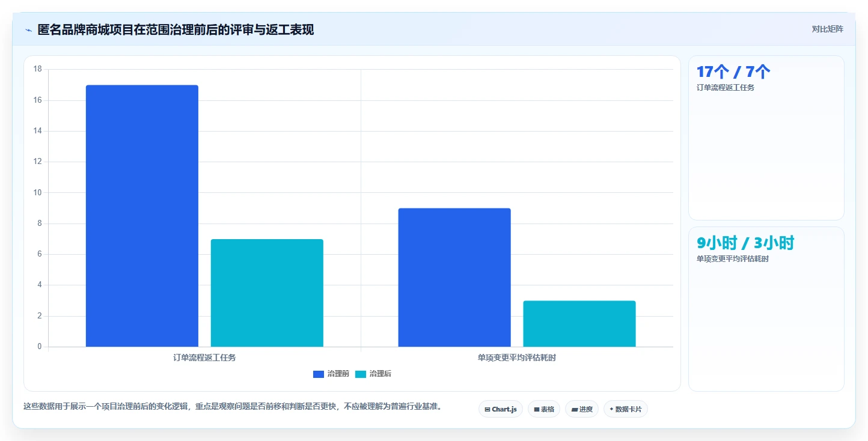Click the x-axis label 订单流程返工任务
This screenshot has height=441, width=868.
tap(204, 358)
